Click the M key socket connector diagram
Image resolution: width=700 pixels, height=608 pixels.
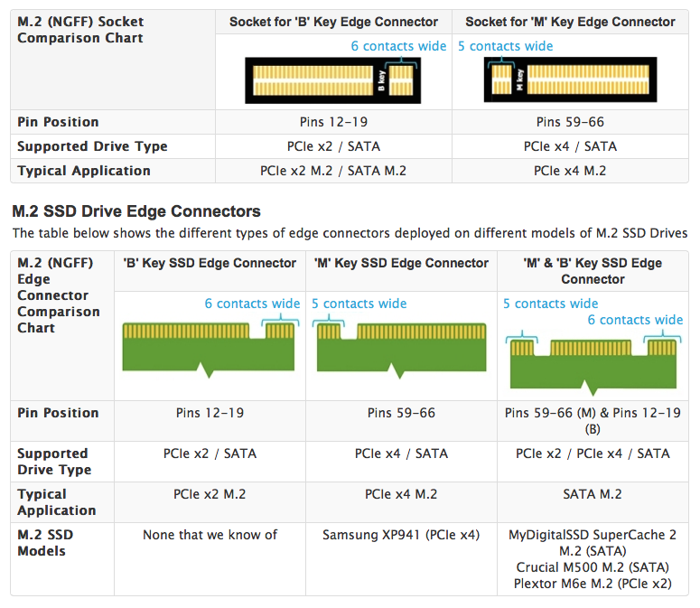click(570, 80)
